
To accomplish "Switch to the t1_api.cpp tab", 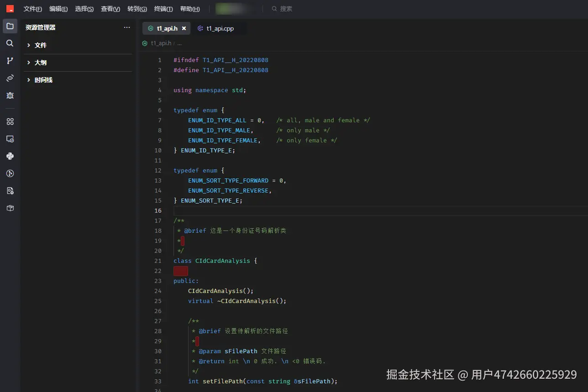I will 220,28.
